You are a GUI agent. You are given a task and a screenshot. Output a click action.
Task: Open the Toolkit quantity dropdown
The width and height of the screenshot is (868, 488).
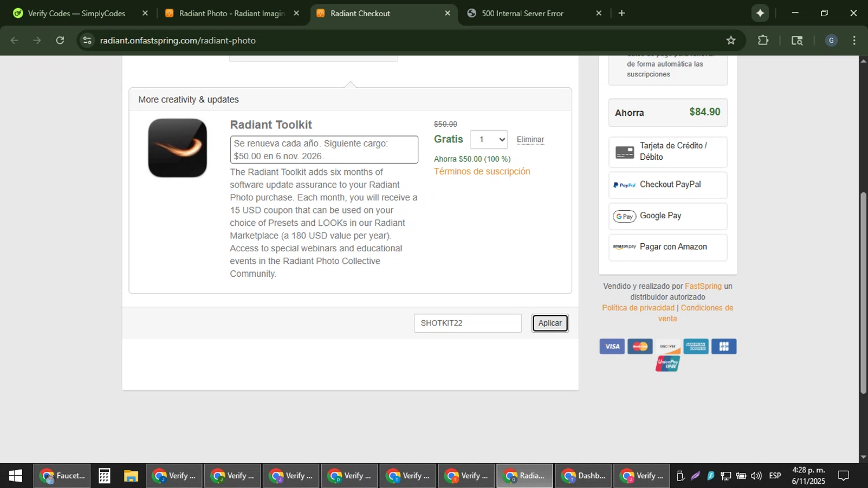click(489, 140)
